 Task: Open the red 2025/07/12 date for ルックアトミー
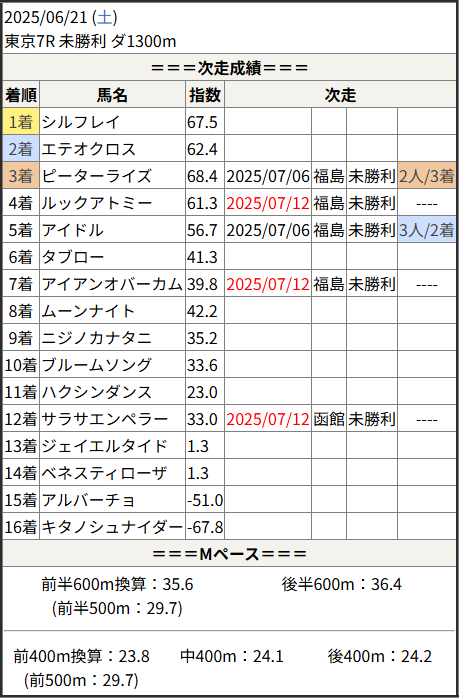coord(268,203)
